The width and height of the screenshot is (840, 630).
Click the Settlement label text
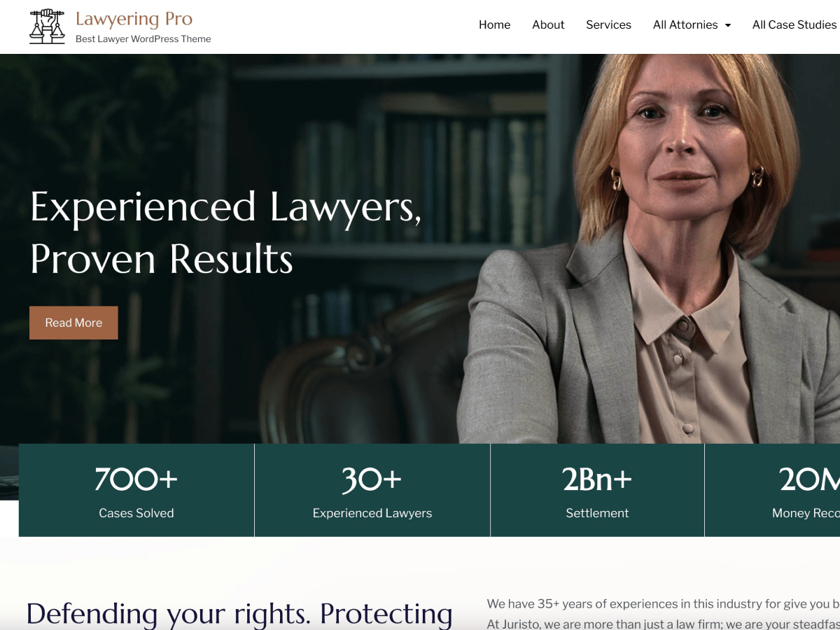pyautogui.click(x=597, y=513)
